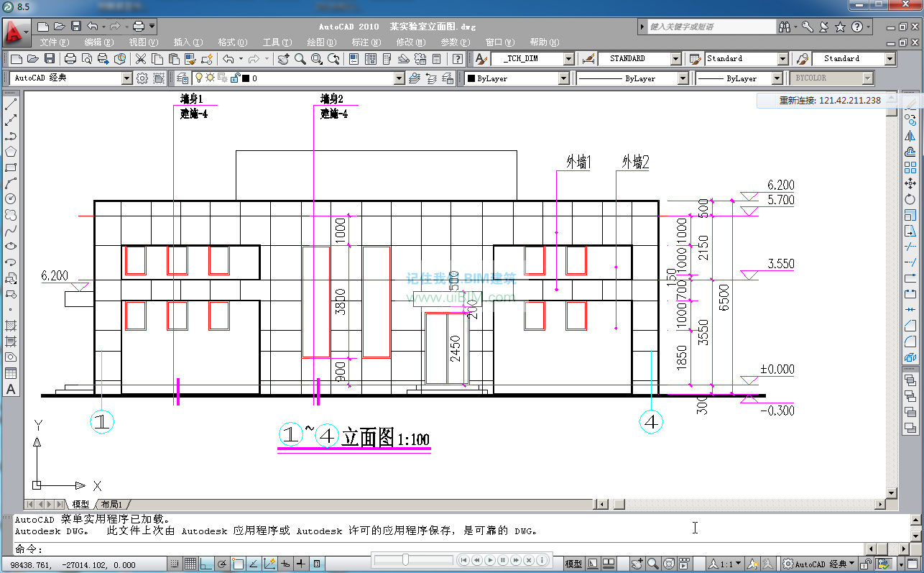The image size is (924, 573).
Task: Click the Multiline Text 'A' tool
Action: (11, 389)
